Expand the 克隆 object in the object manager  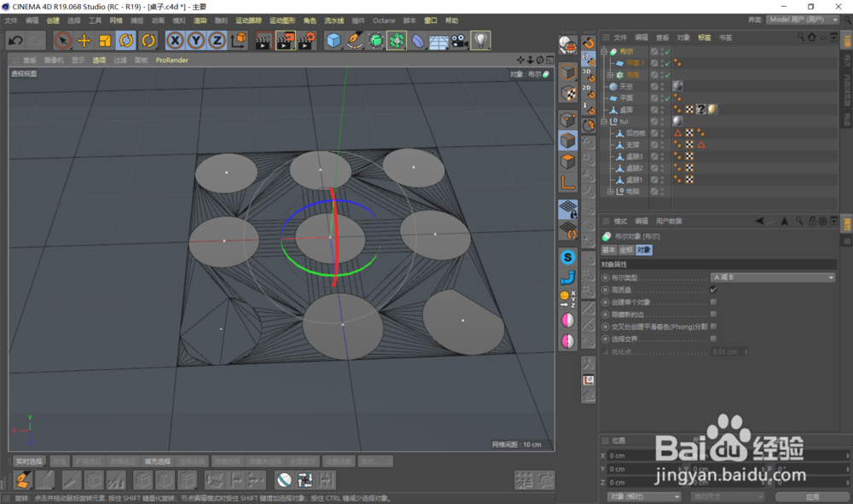coord(609,75)
